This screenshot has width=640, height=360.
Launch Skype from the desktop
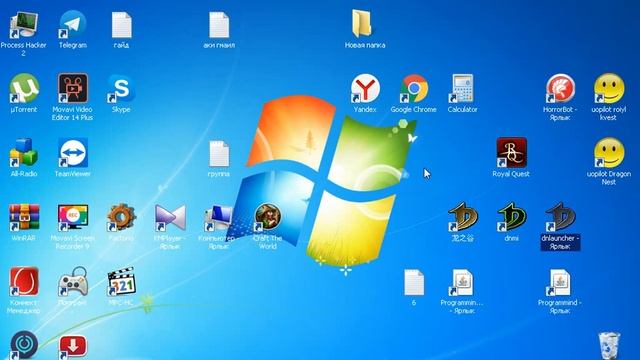coord(121,88)
